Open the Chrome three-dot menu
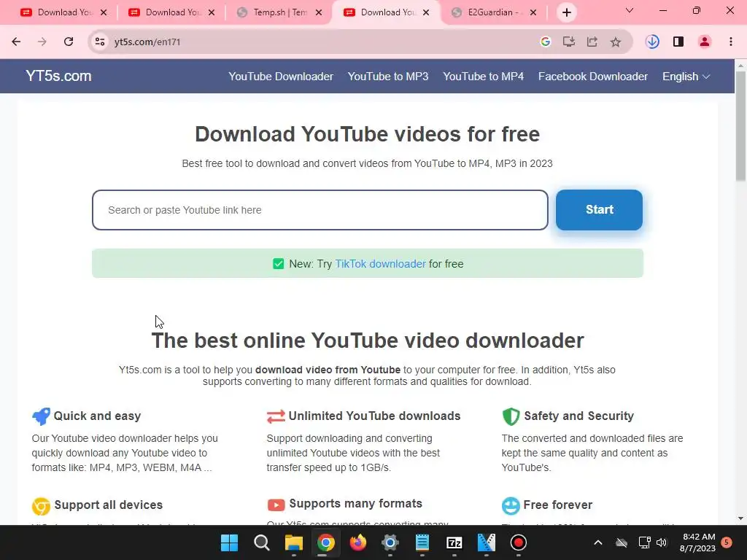747x560 pixels. 731,42
